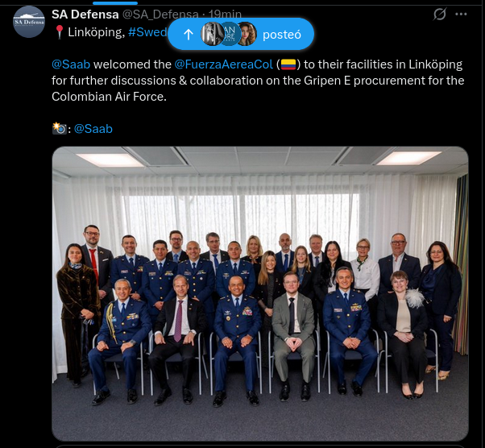Open the @FuerzaAereaCol mention link
The width and height of the screenshot is (485, 448).
223,64
